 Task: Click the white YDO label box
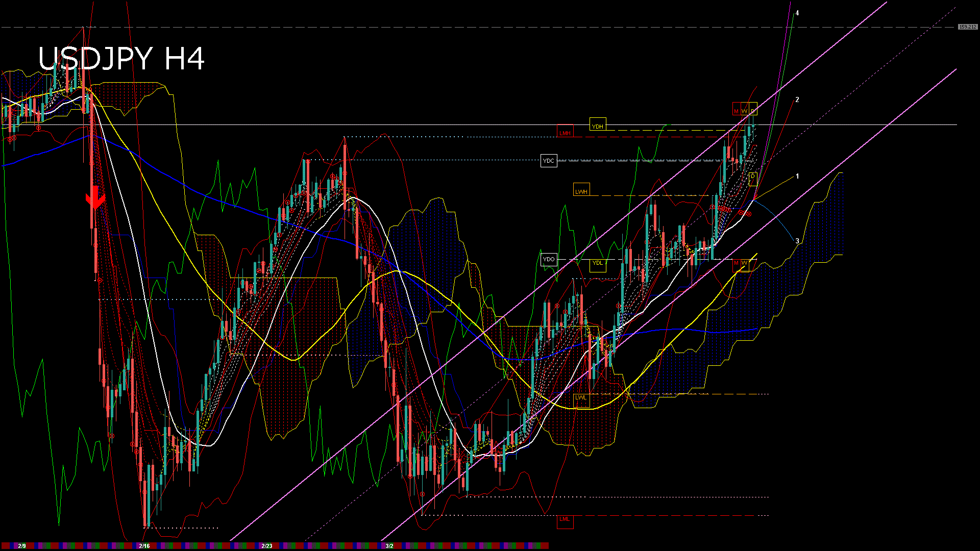[549, 259]
